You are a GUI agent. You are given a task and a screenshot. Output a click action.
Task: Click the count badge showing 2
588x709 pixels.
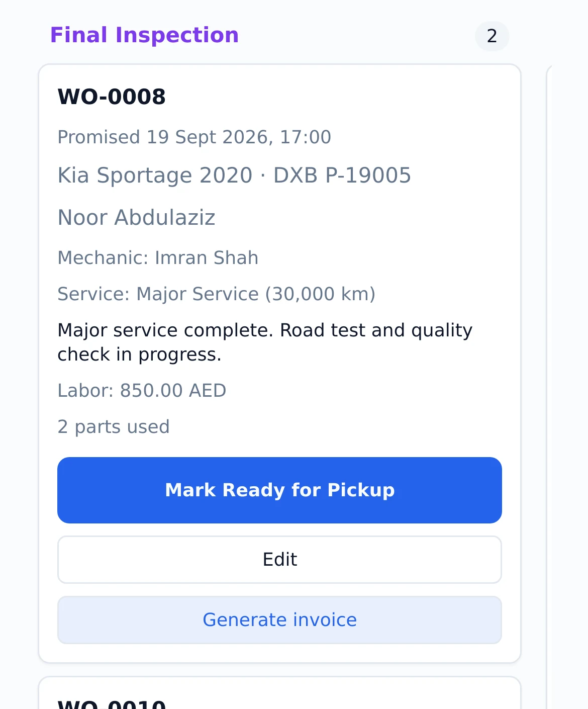click(492, 36)
